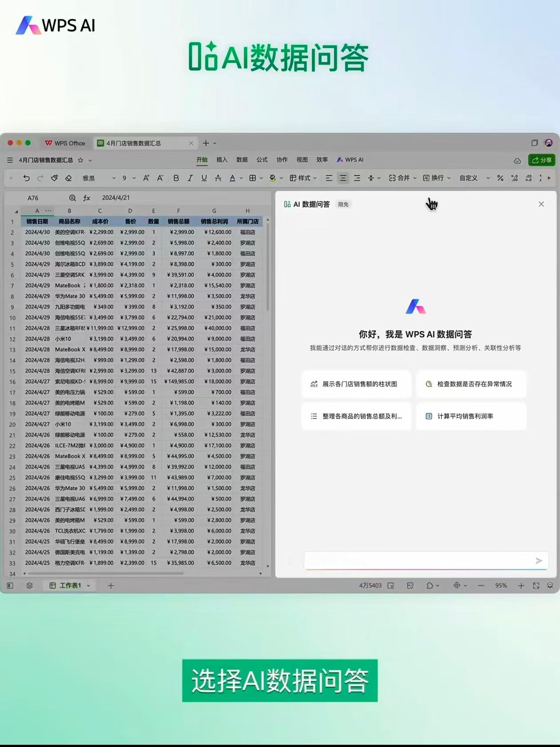Switch to the 数据 ribbon tab
The height and width of the screenshot is (747, 560).
242,160
